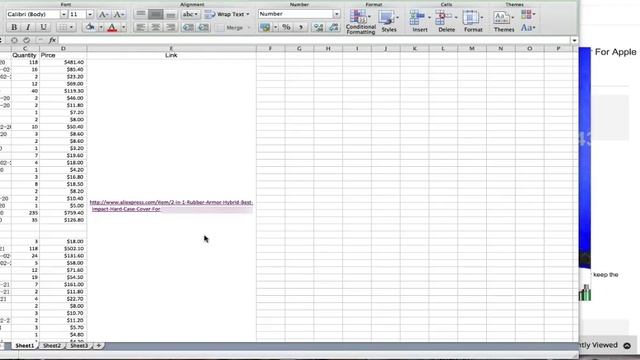The width and height of the screenshot is (640, 360).
Task: Select the $502.10 price cell
Action: (63, 249)
